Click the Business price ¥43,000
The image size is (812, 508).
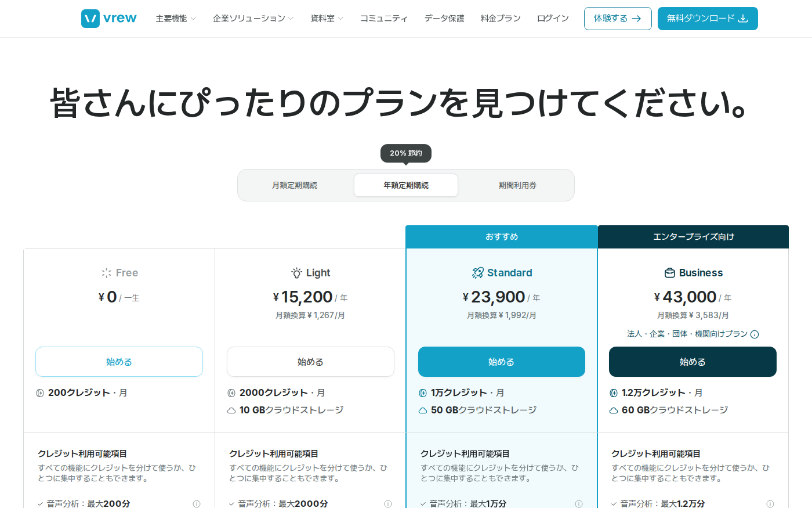coord(685,297)
